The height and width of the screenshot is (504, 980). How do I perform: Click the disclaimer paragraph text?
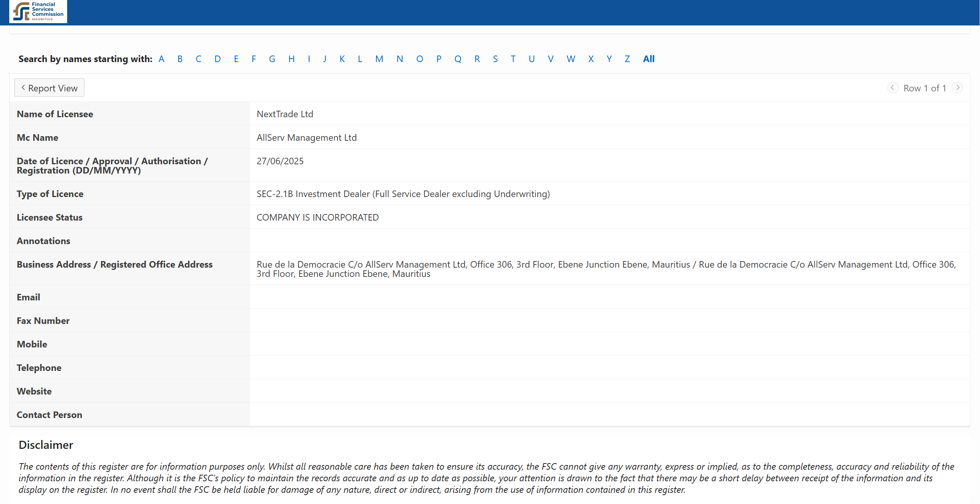486,478
